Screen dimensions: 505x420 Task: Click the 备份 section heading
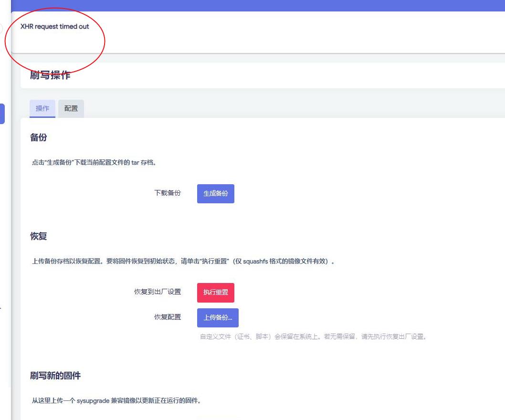click(x=39, y=137)
